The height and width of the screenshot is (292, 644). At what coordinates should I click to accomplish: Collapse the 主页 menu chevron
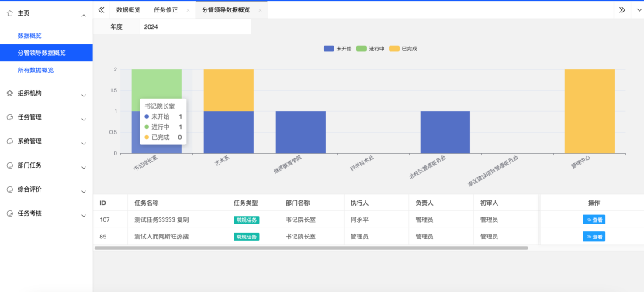coord(84,16)
